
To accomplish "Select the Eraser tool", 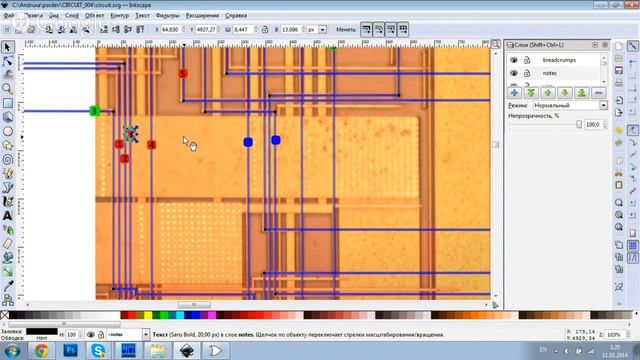I will (x=7, y=244).
